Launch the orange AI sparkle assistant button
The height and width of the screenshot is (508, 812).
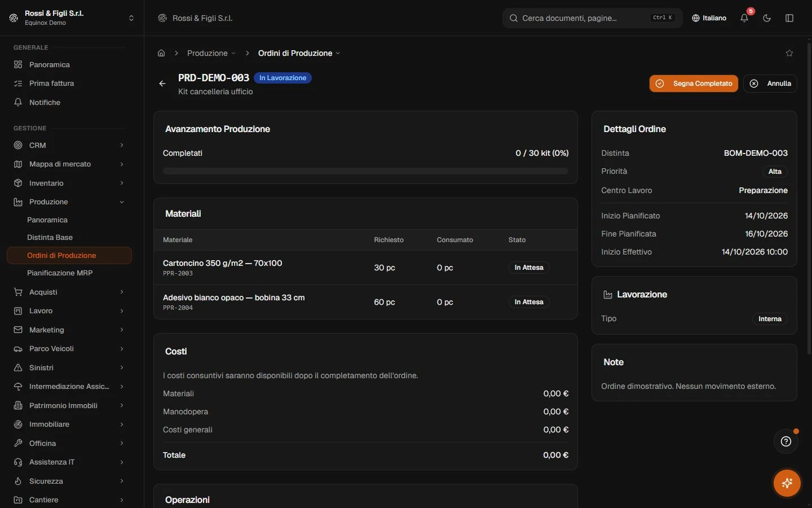click(x=787, y=483)
